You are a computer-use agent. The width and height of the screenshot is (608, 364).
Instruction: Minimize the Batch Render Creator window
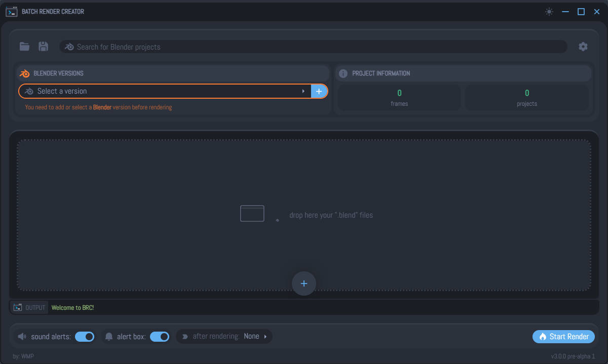[x=565, y=12]
